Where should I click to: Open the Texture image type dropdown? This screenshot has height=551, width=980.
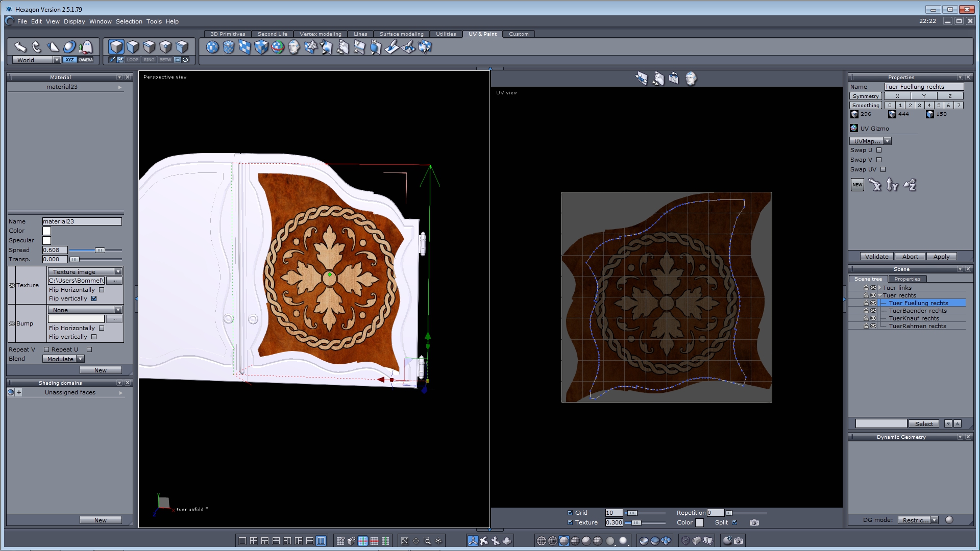(118, 271)
